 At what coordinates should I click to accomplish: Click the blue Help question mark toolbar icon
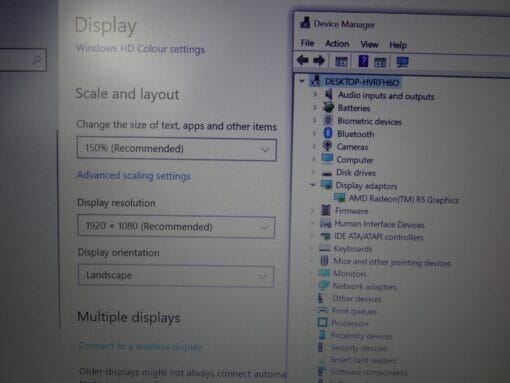tap(363, 61)
